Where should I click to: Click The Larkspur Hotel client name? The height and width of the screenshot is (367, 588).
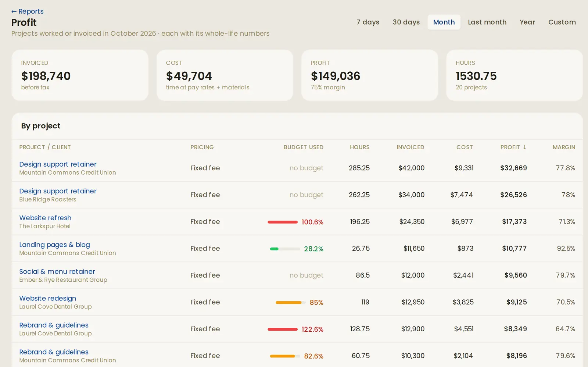45,226
